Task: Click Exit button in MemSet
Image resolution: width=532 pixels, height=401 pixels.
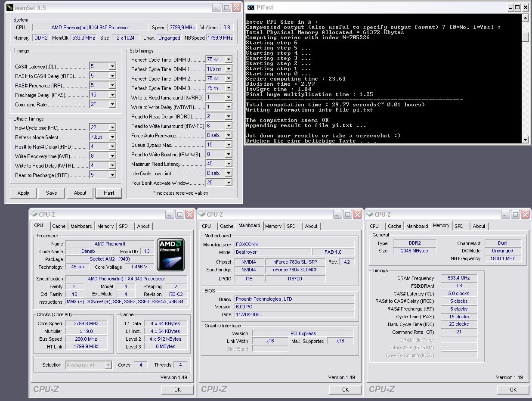Action: click(109, 193)
